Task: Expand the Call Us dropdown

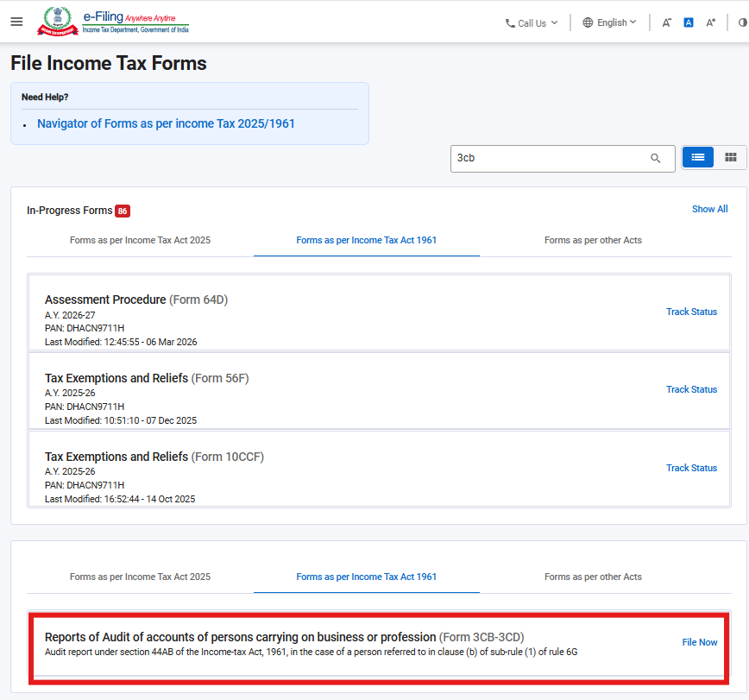Action: click(x=532, y=23)
